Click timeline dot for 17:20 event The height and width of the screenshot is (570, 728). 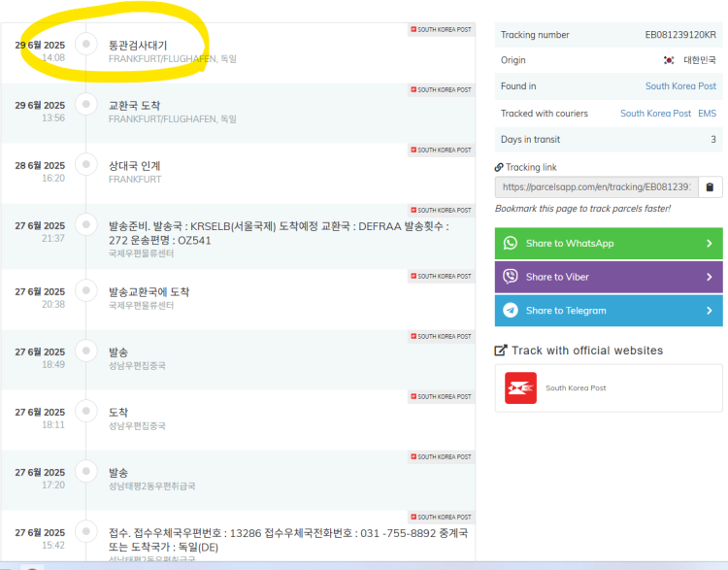[x=85, y=471]
